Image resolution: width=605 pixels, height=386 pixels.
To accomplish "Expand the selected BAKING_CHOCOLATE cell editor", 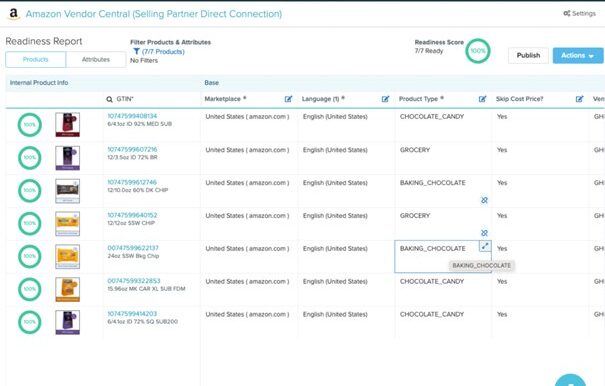I will point(485,246).
